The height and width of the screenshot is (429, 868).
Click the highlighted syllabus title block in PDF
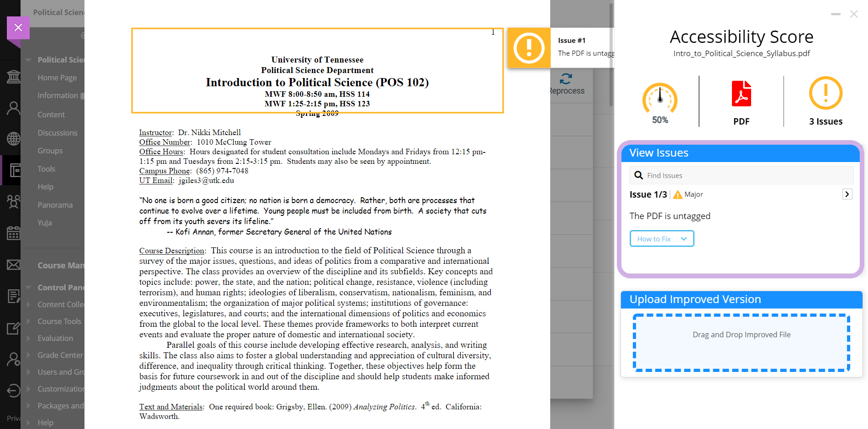click(x=317, y=71)
